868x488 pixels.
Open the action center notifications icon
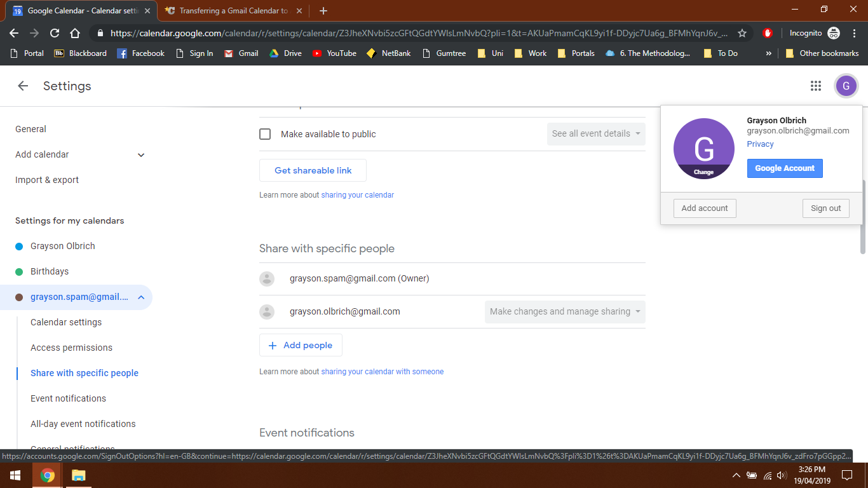pyautogui.click(x=846, y=475)
